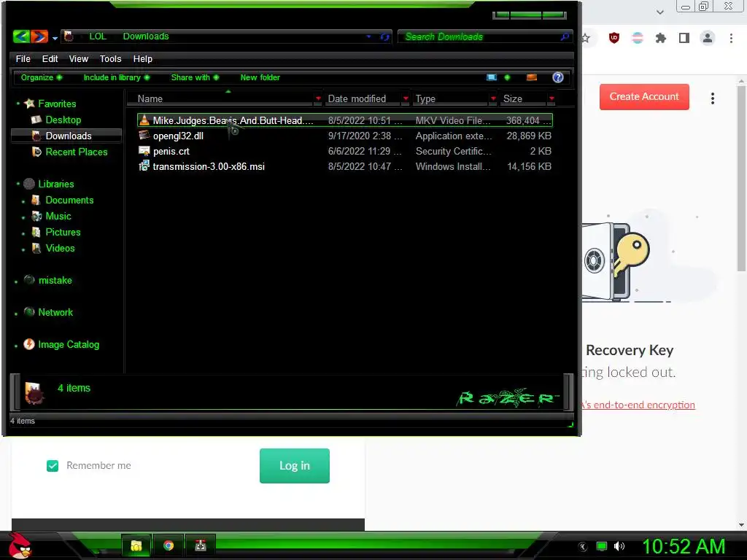
Task: Open the Documents library
Action: [x=69, y=200]
